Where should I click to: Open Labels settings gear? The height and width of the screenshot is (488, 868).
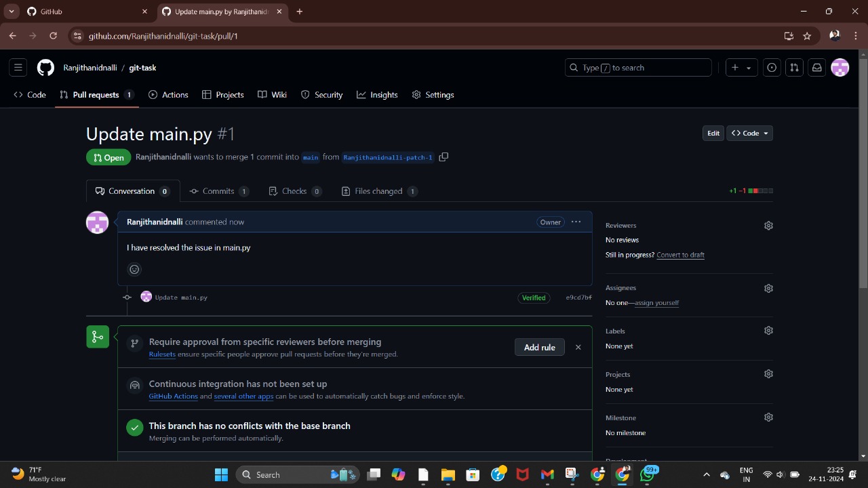[x=768, y=331]
